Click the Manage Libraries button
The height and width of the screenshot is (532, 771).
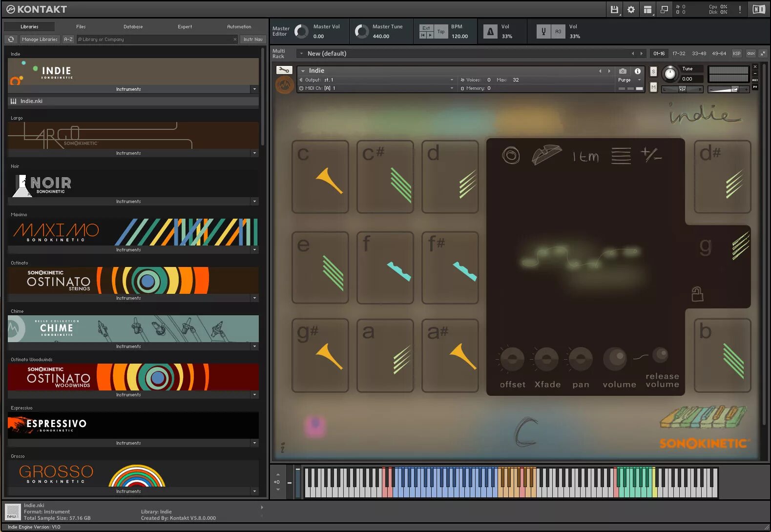(40, 39)
